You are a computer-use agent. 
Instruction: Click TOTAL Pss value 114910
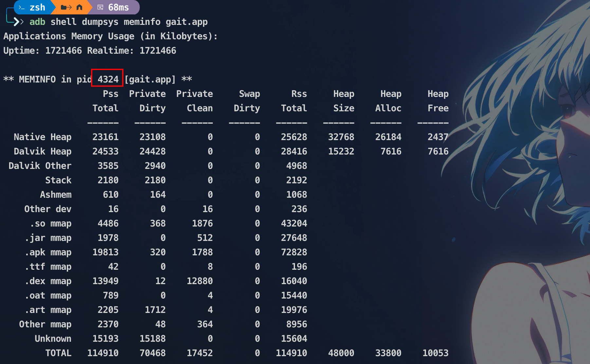point(103,353)
